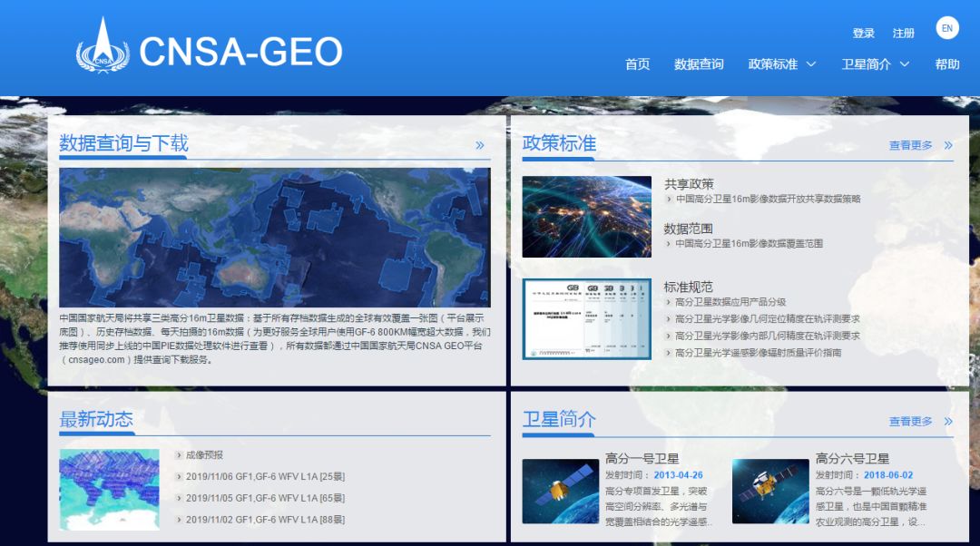
Task: Open the 最新动态 imaging map thumbnail
Action: click(110, 490)
